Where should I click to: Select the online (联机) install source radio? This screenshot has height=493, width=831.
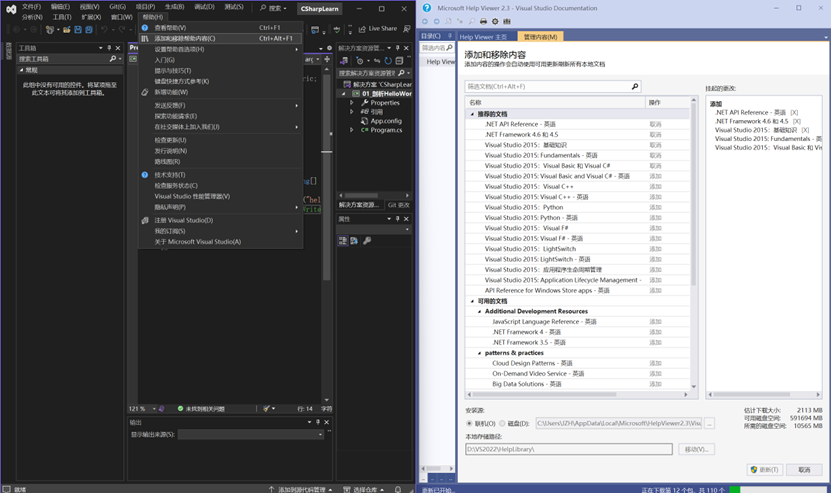click(469, 424)
